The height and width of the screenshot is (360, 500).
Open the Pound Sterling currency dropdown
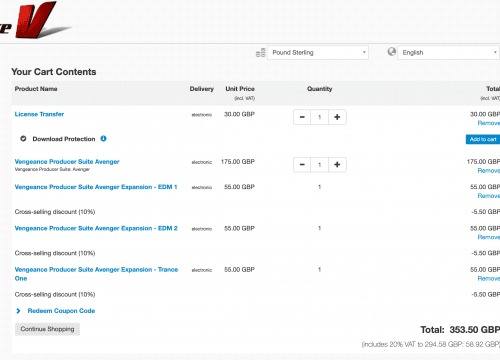tap(318, 53)
